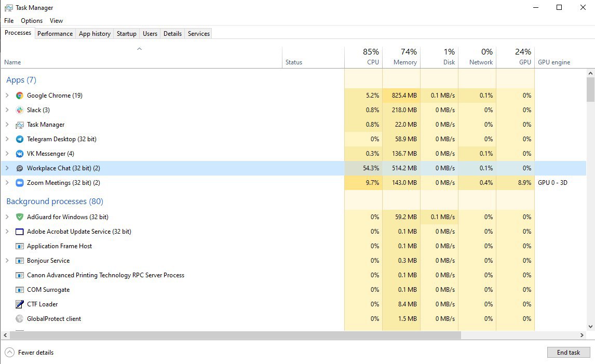Click the Fewer details arrow icon
Screen dimensions: 595x364
pyautogui.click(x=9, y=353)
